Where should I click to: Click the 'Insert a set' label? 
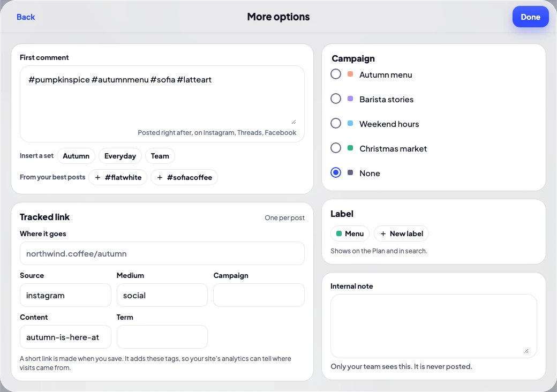coord(36,155)
